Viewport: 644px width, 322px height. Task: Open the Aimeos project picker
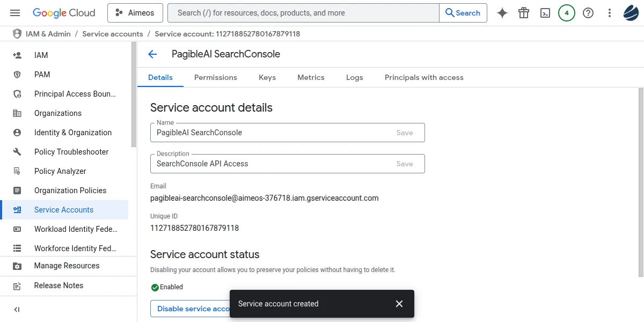135,13
